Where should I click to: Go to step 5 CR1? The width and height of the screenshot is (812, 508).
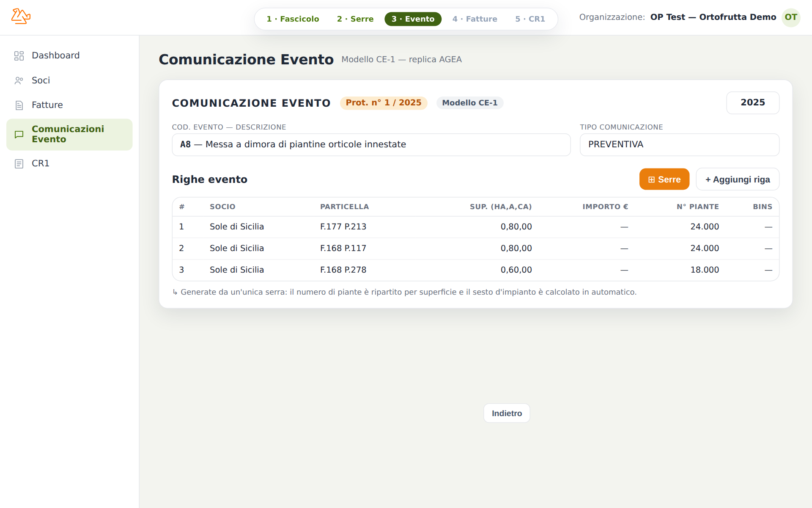[x=530, y=19]
